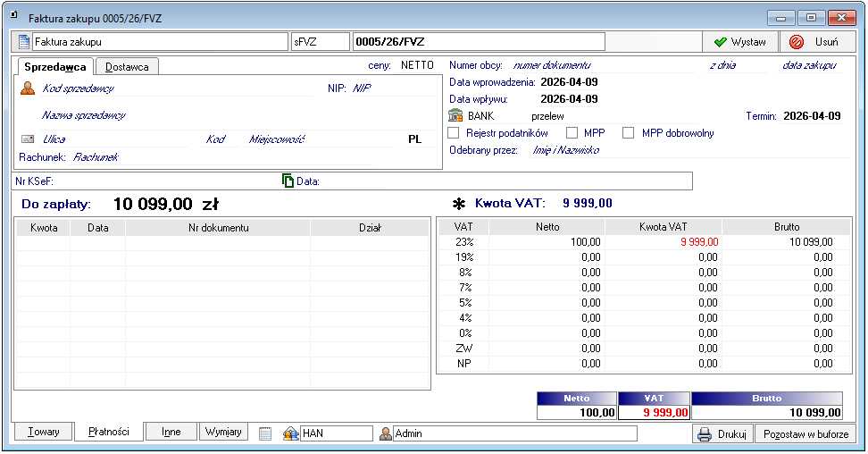868x454 pixels.
Task: Switch to the Wymiary tab
Action: click(x=223, y=432)
